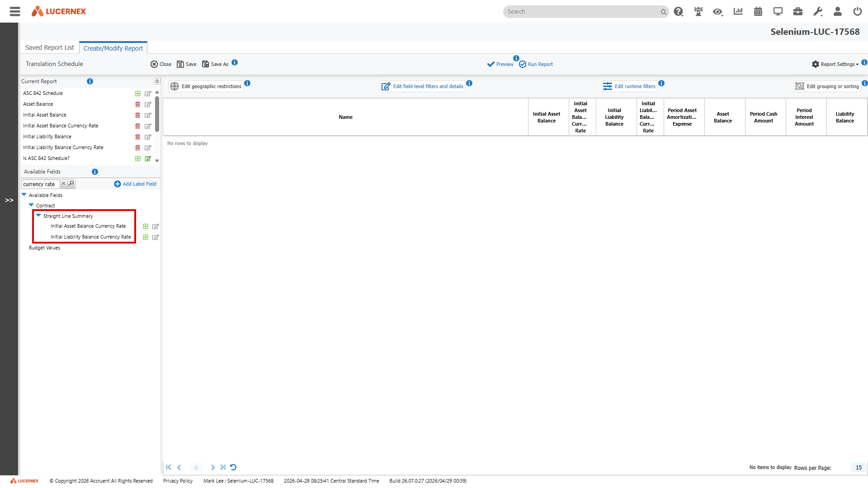This screenshot has width=868, height=488.
Task: Click the monitor display icon
Action: (x=778, y=12)
